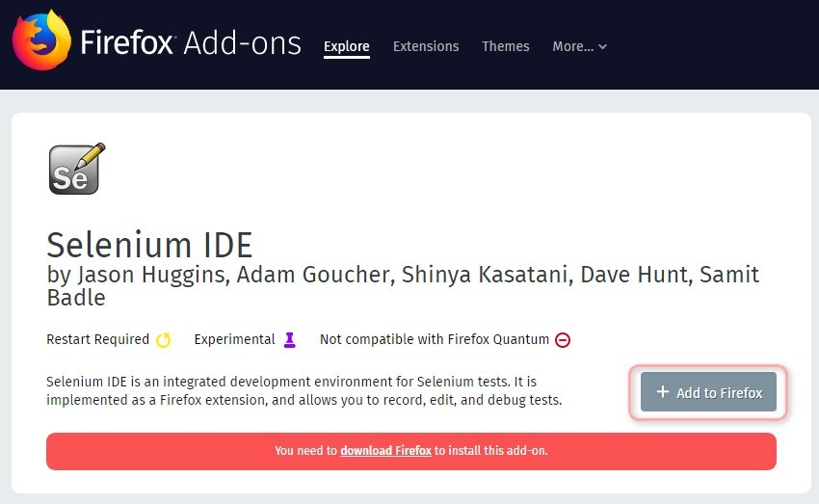Expand the More... dropdown menu
The height and width of the screenshot is (504, 819).
point(579,46)
